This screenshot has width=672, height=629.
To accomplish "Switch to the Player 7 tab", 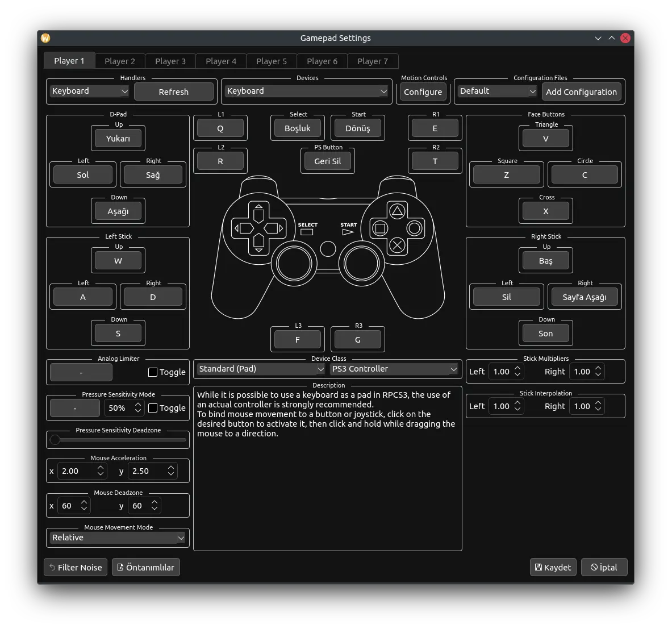I will (373, 61).
